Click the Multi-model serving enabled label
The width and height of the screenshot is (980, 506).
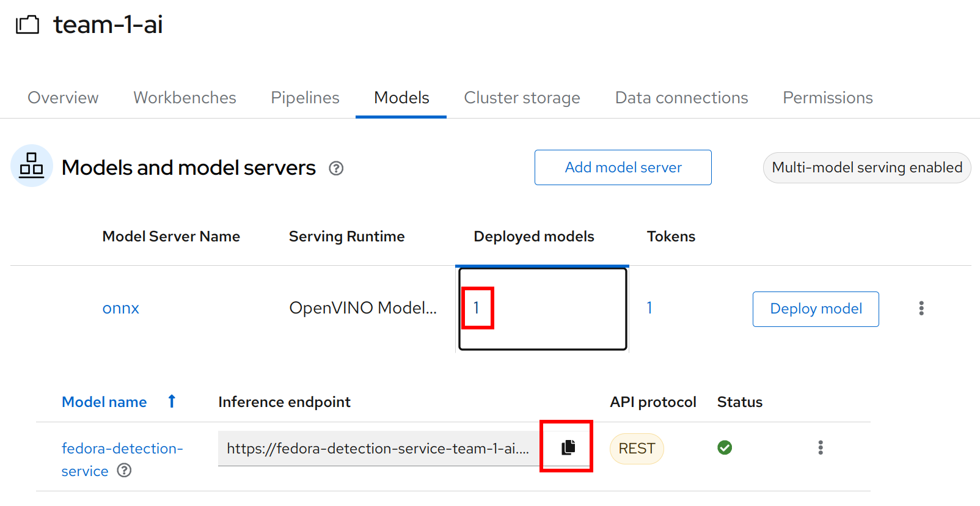point(867,167)
